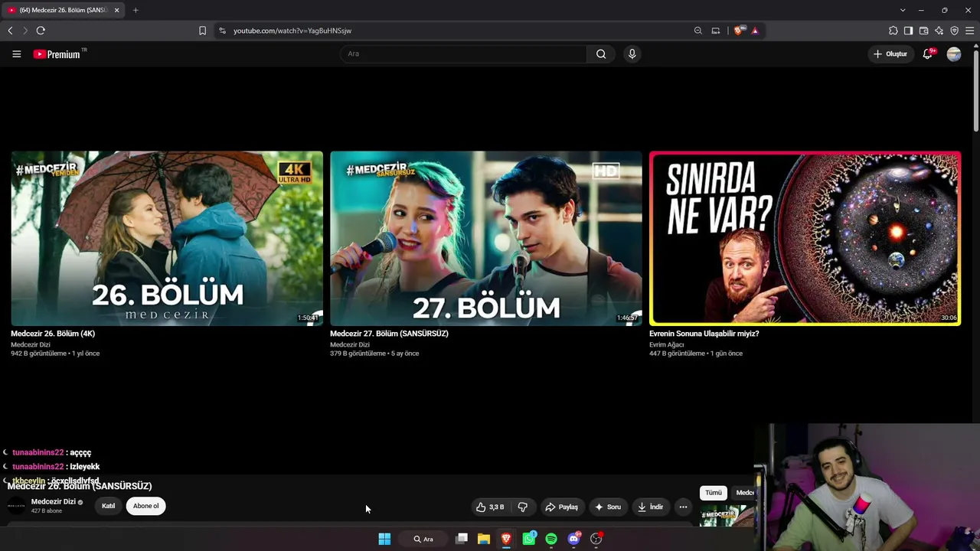Click the '942 B görüntüleme • 1 yıl önce' text
Screen dimensions: 980x551
[x=55, y=354]
